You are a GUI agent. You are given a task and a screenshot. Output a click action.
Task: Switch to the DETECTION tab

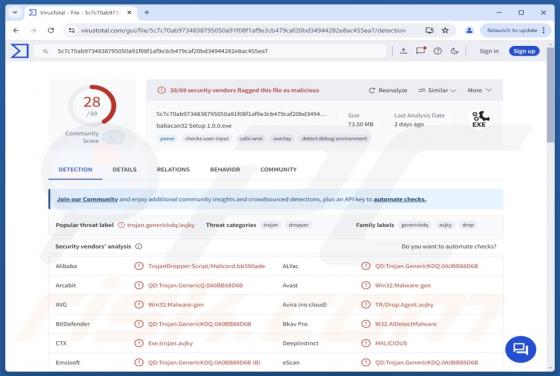click(75, 170)
